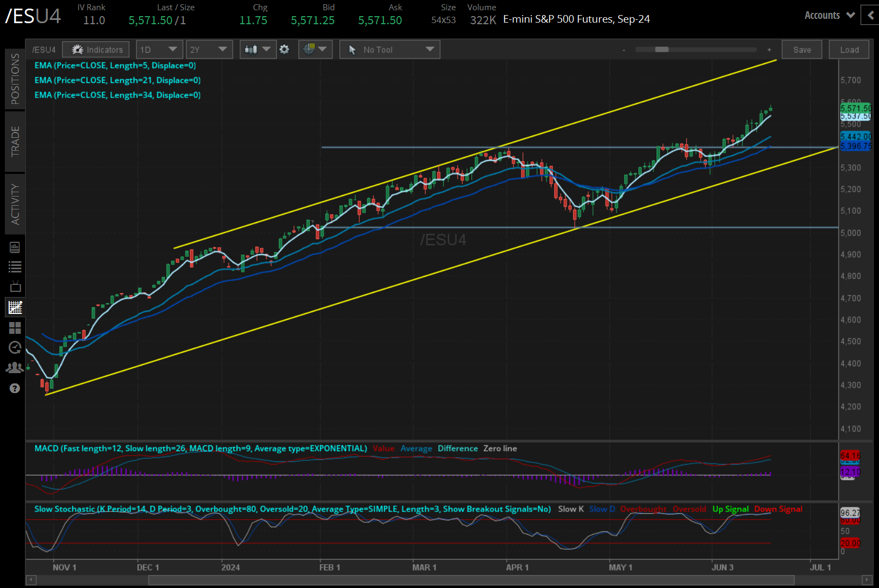
Task: Toggle the Zero line display on MACD
Action: pos(500,448)
